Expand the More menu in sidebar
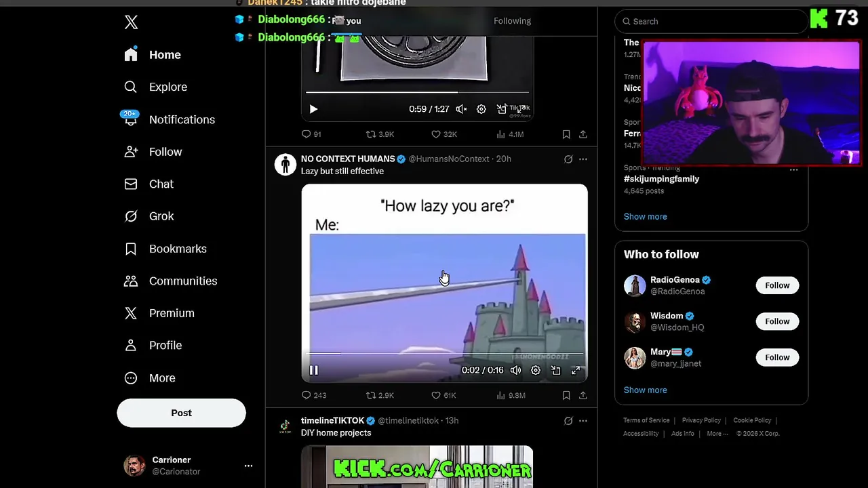Viewport: 868px width, 488px height. [x=149, y=378]
